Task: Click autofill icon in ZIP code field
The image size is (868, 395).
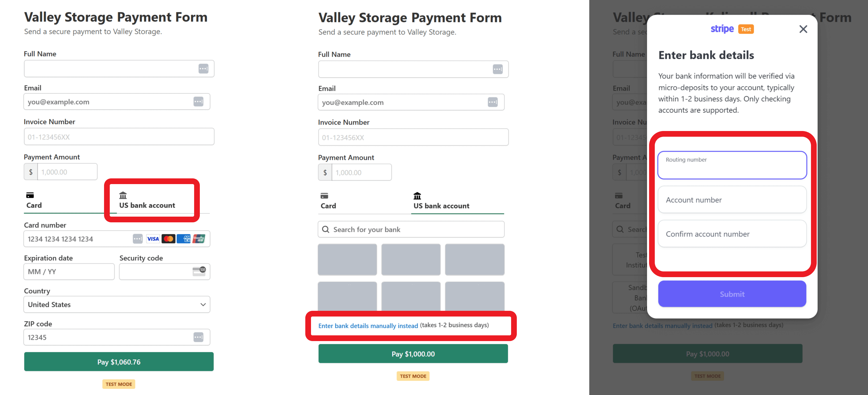Action: coord(198,337)
